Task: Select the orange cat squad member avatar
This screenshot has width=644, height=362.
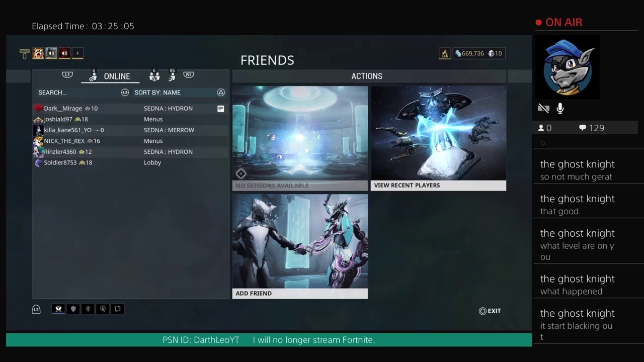Action: pos(38,53)
